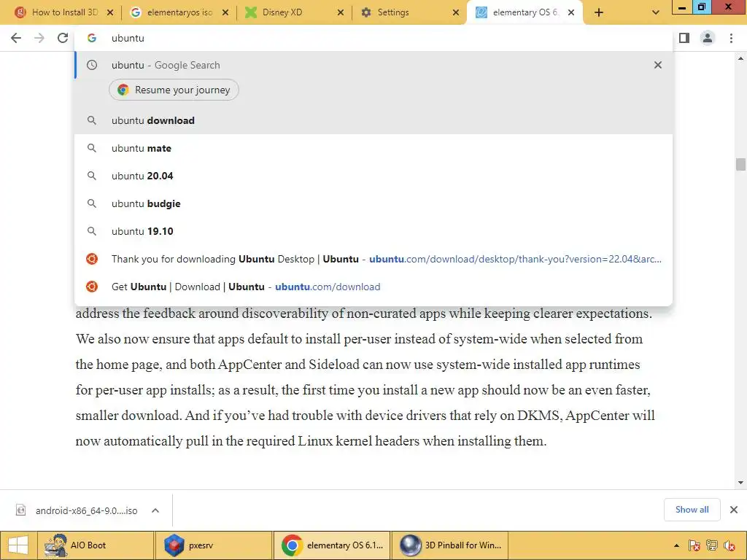This screenshot has width=747, height=560.
Task: Click the Ubuntu logo icon beside 'Get Ubuntu'
Action: 92,287
